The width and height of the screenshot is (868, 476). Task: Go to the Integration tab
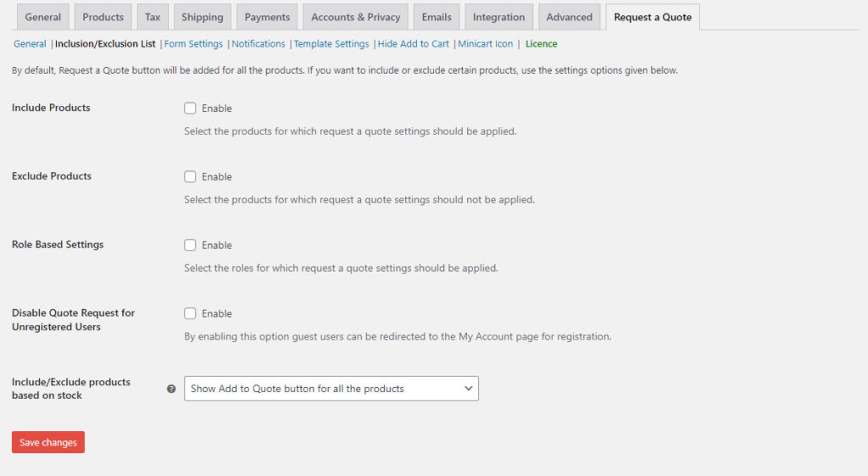coord(498,17)
